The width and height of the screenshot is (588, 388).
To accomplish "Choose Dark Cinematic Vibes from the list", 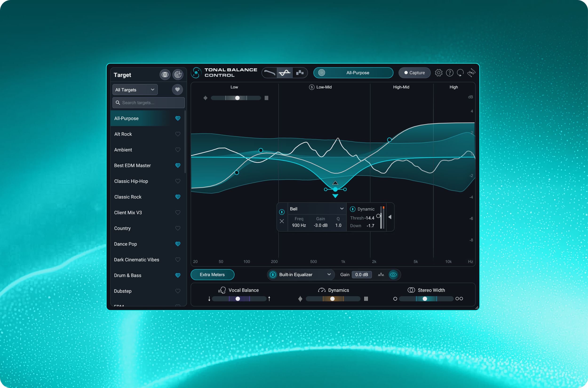I will click(137, 260).
